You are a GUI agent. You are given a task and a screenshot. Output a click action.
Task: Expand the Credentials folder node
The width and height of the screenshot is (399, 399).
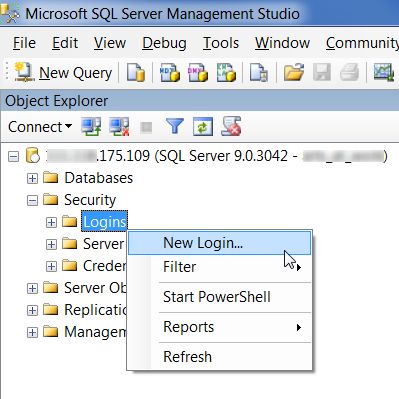coord(51,266)
